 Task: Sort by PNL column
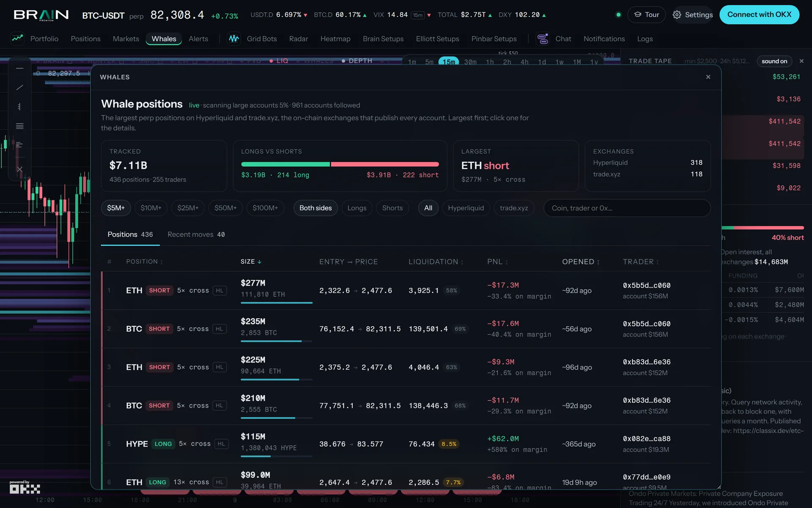(x=497, y=262)
